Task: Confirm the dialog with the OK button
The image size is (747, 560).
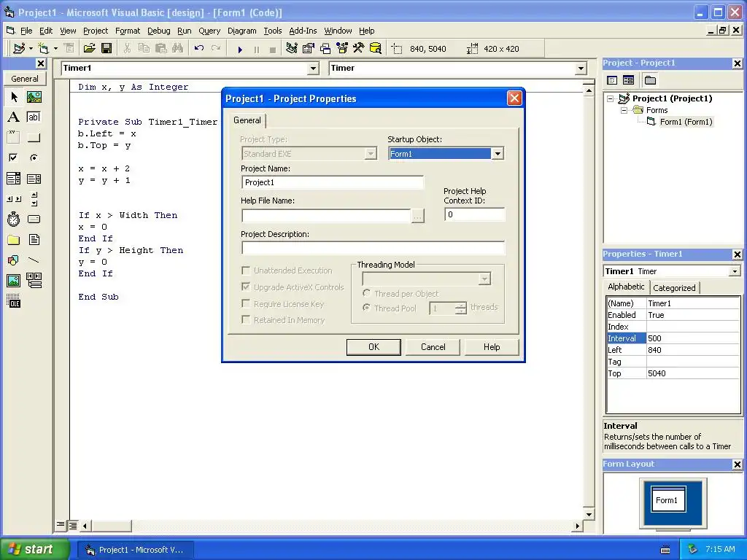Action: (x=373, y=347)
